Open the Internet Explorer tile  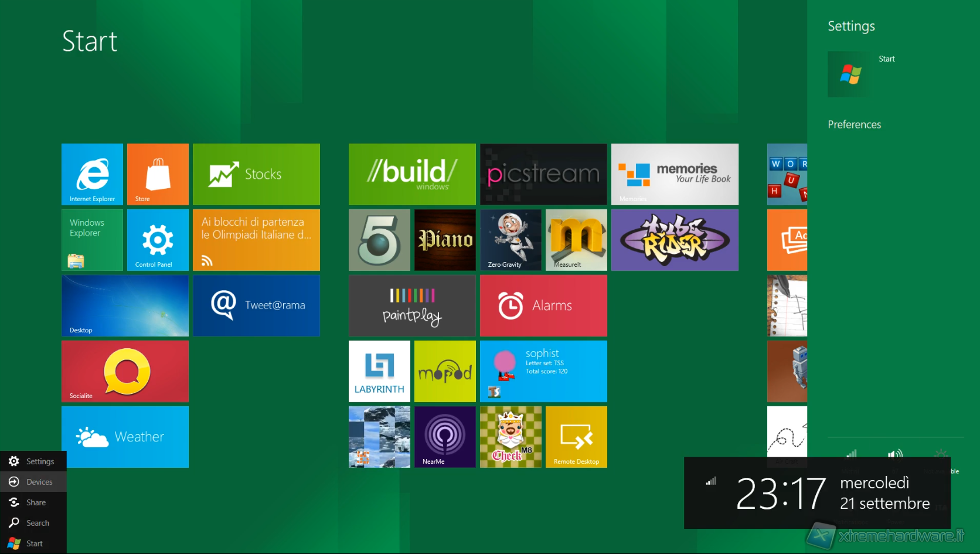(x=92, y=174)
